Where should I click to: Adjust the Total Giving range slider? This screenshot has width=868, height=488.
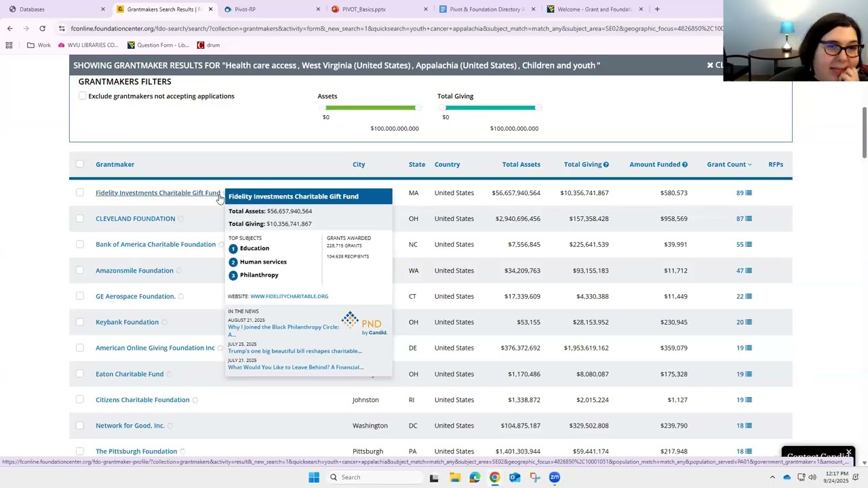coord(491,108)
